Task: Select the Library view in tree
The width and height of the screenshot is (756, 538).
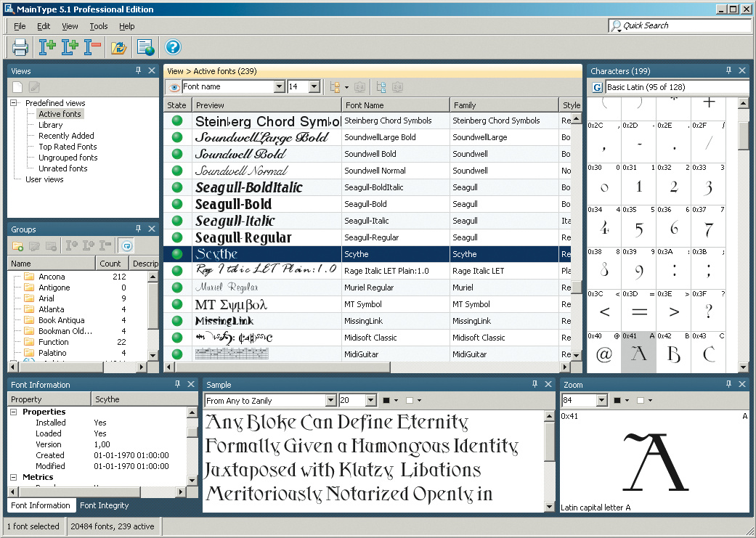Action: click(x=51, y=125)
